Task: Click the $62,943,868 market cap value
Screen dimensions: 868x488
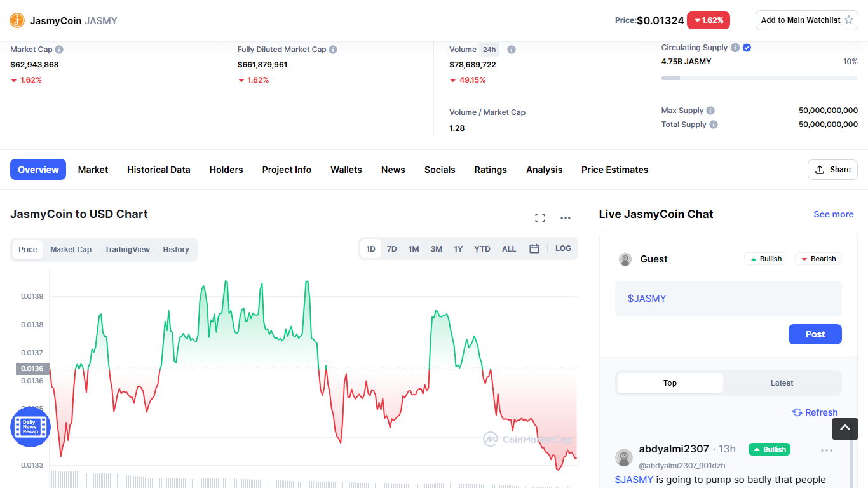Action: pyautogui.click(x=35, y=65)
